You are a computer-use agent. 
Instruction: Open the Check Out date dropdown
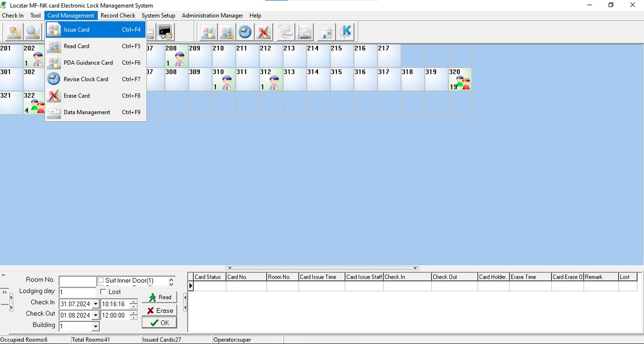click(96, 315)
